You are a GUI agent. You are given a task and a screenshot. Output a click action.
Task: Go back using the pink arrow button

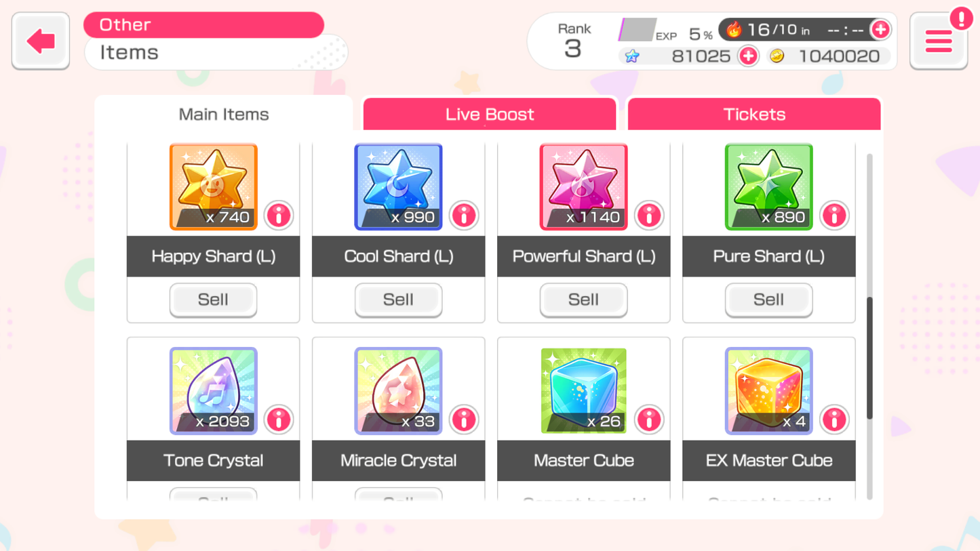(41, 41)
